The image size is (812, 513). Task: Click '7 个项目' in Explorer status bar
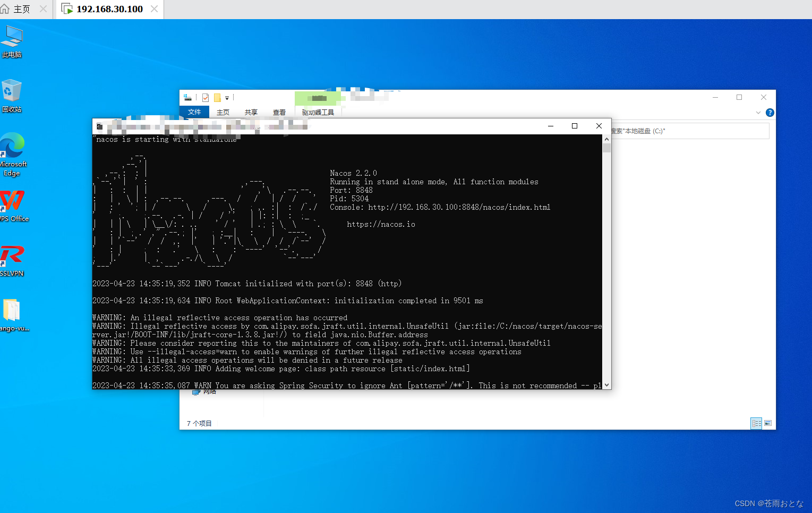(x=199, y=423)
